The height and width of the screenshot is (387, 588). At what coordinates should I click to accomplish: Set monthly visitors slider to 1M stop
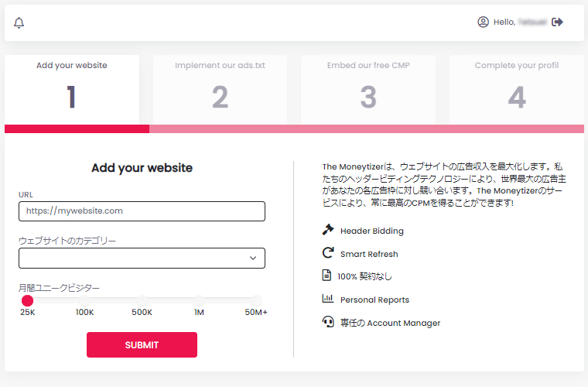pyautogui.click(x=199, y=300)
